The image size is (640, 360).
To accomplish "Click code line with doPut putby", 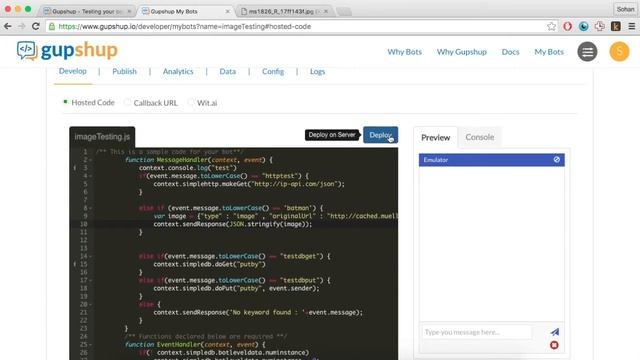I will (236, 288).
